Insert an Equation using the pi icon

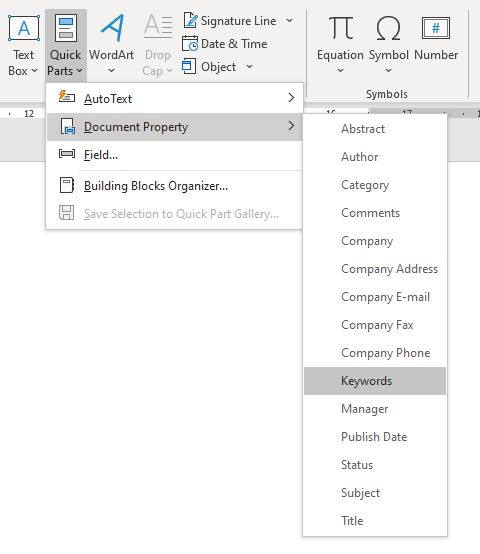pos(340,28)
